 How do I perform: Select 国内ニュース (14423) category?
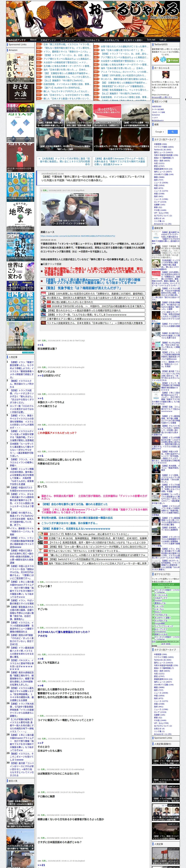tap(163, 152)
